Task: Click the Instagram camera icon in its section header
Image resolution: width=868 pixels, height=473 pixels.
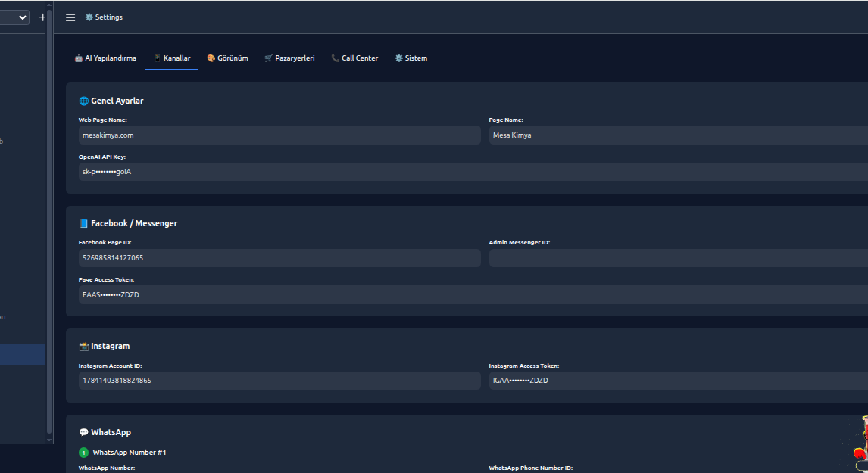Action: click(x=83, y=345)
